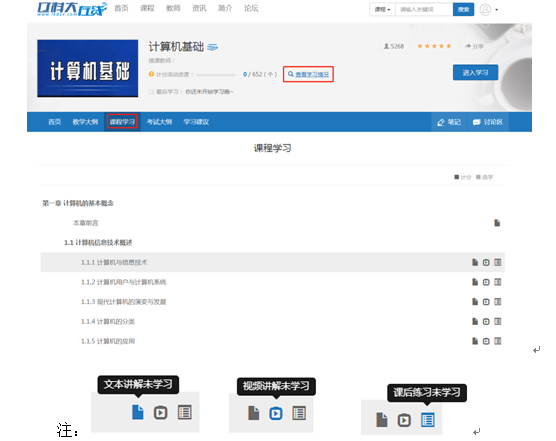Open exercise icon for section 1.1.3

click(x=498, y=302)
